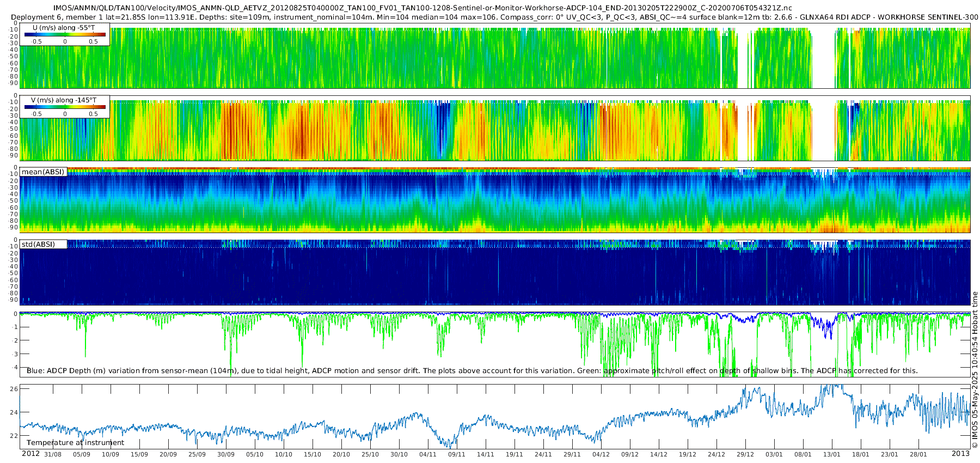The height and width of the screenshot is (463, 980).
Task: Click the 2013 year label on time axis
Action: (x=960, y=454)
